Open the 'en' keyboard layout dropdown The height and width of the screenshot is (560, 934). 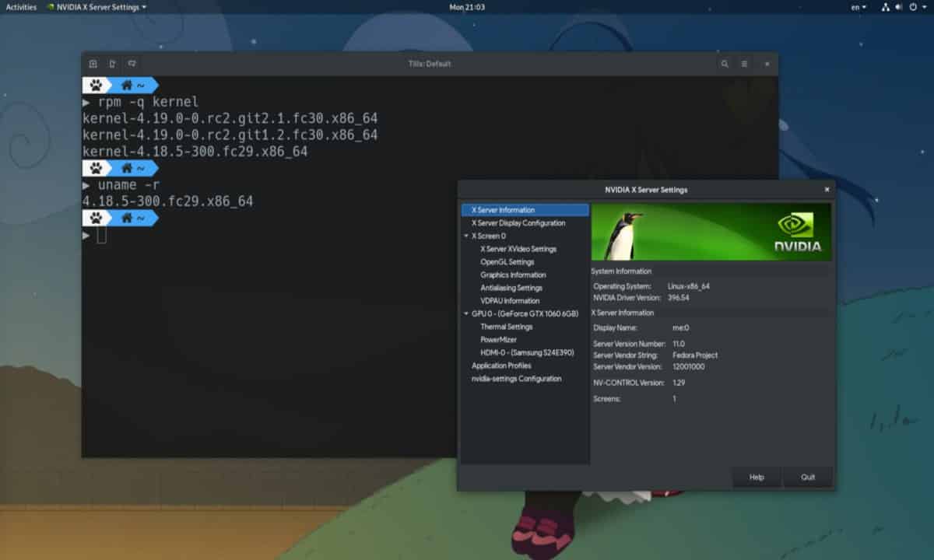(859, 7)
